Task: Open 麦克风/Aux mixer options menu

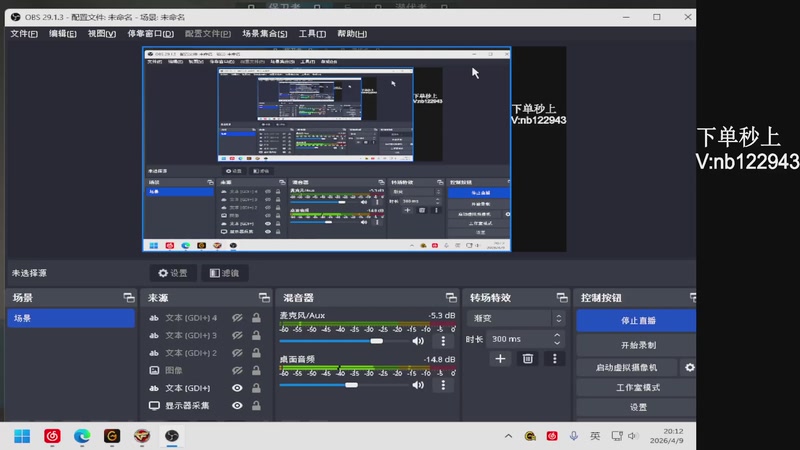Action: point(443,341)
